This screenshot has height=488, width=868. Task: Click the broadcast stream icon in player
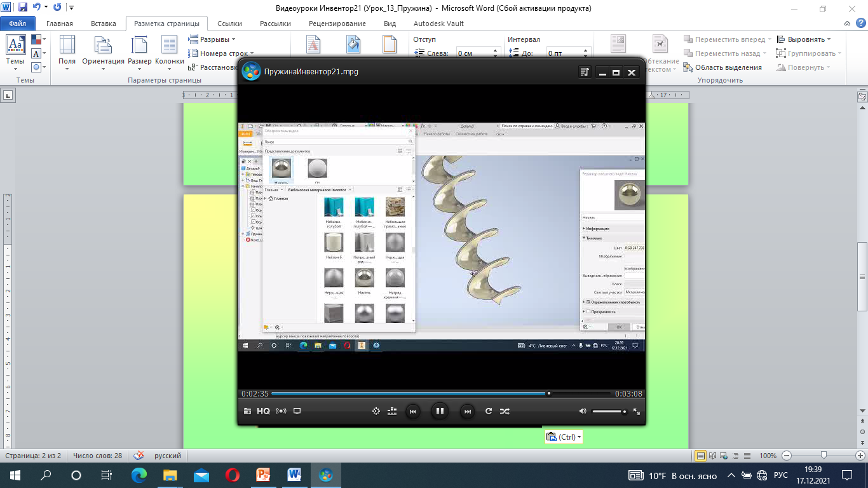tap(281, 411)
